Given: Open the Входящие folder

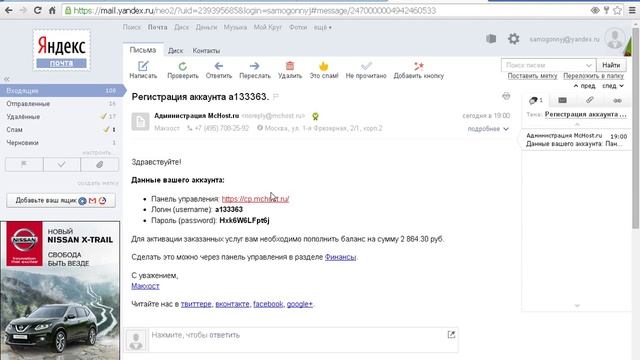Looking at the screenshot, I should point(61,91).
